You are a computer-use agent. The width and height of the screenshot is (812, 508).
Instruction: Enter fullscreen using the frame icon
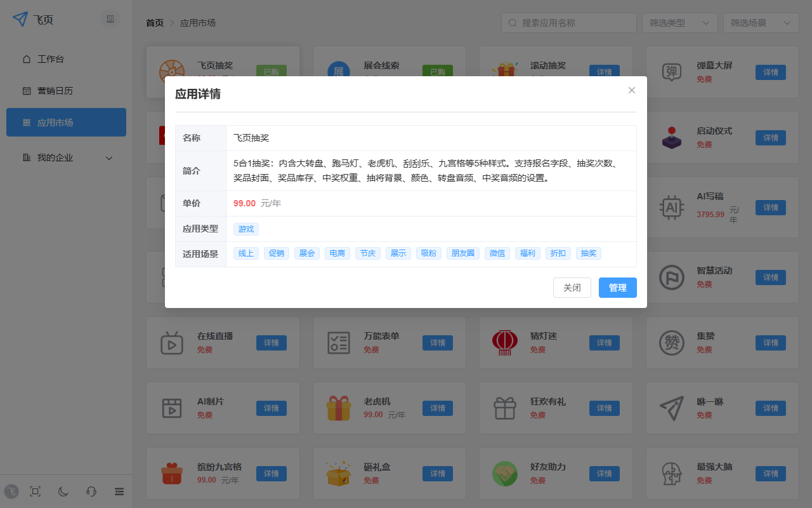(35, 491)
